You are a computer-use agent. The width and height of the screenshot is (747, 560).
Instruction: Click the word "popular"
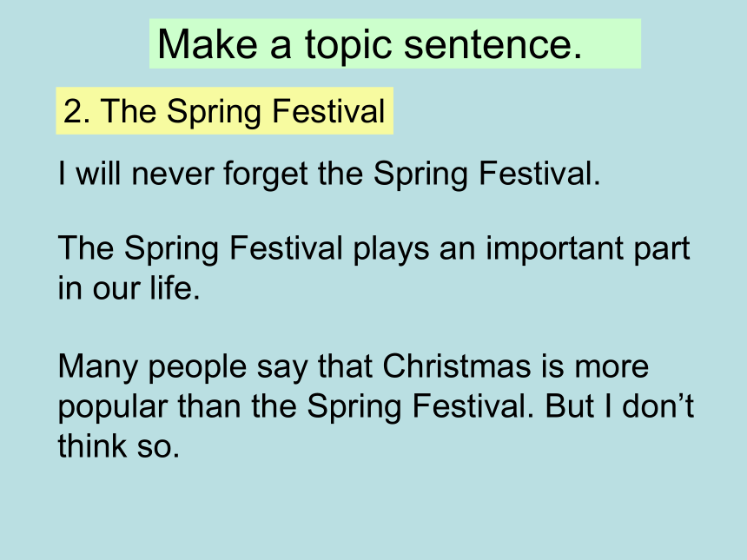point(112,408)
